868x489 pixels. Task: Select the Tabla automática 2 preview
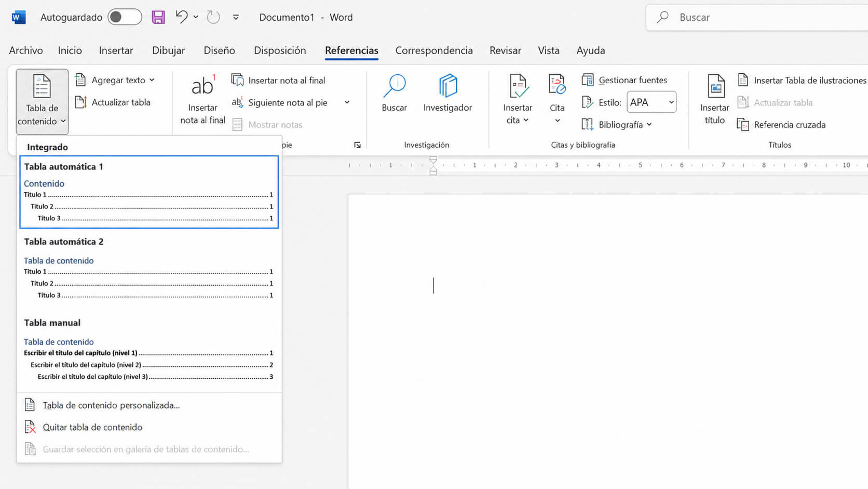tap(149, 268)
